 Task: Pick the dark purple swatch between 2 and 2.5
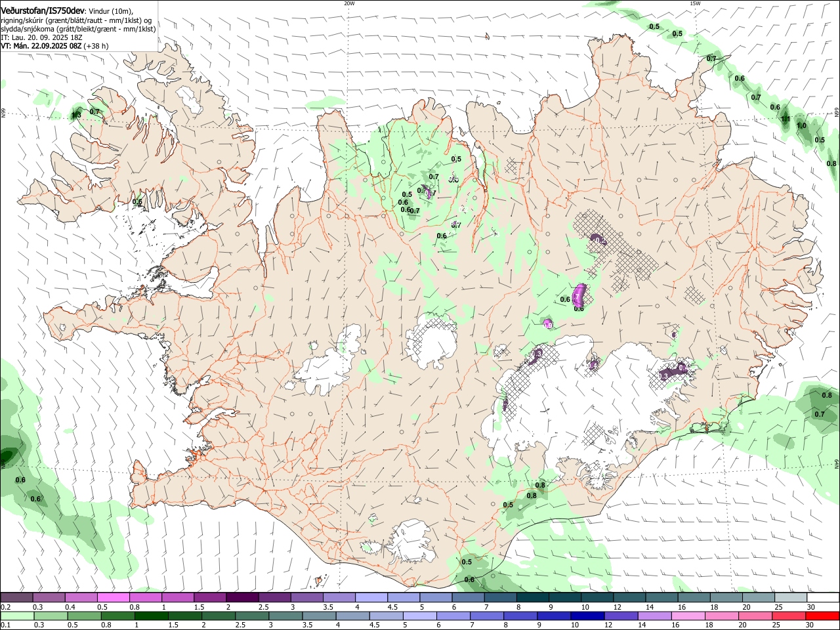242,597
